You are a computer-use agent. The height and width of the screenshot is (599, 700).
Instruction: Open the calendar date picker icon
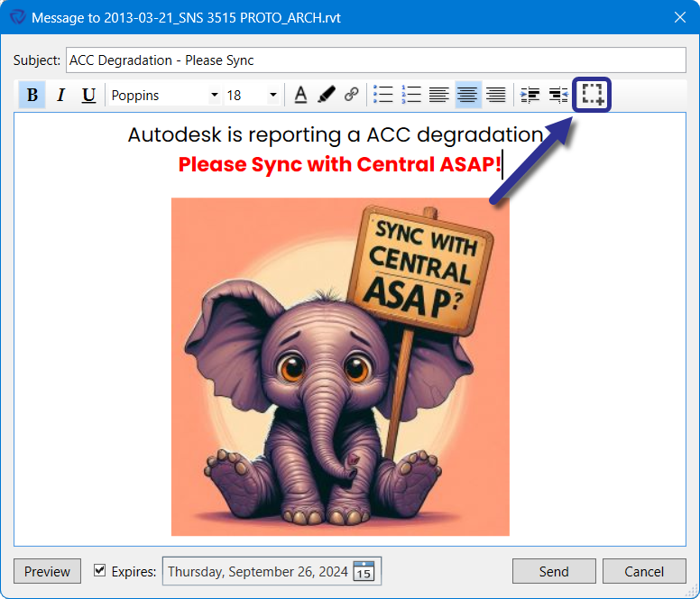tap(364, 571)
